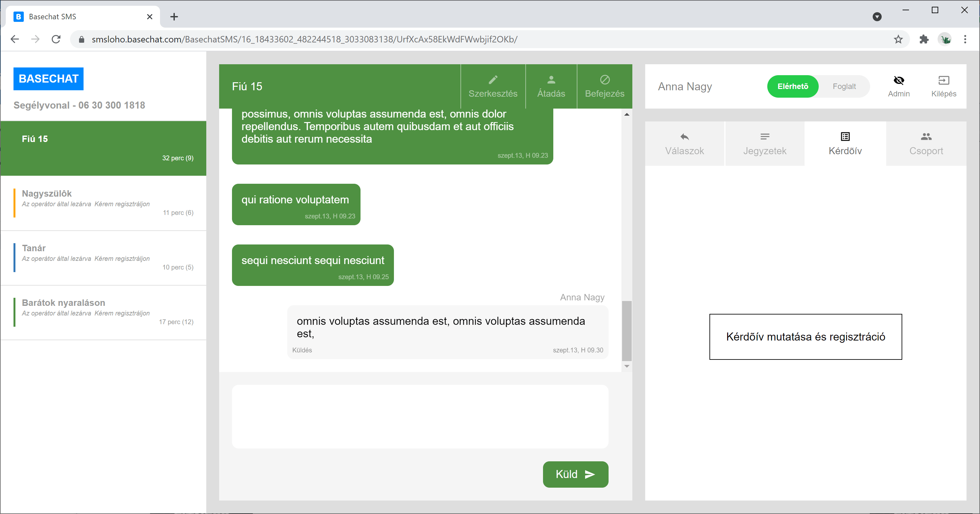Switch to the Válaszok tab
This screenshot has width=980, height=514.
pos(684,144)
